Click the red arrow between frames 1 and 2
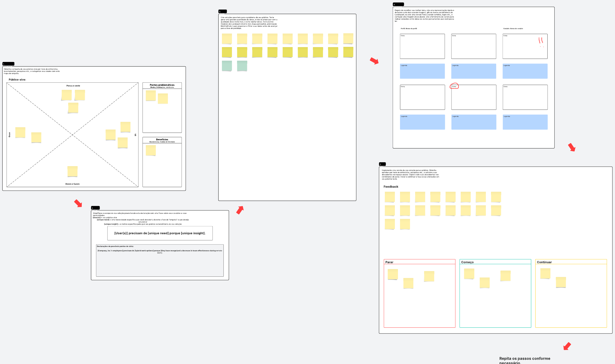This screenshot has height=364, width=615. point(78,204)
